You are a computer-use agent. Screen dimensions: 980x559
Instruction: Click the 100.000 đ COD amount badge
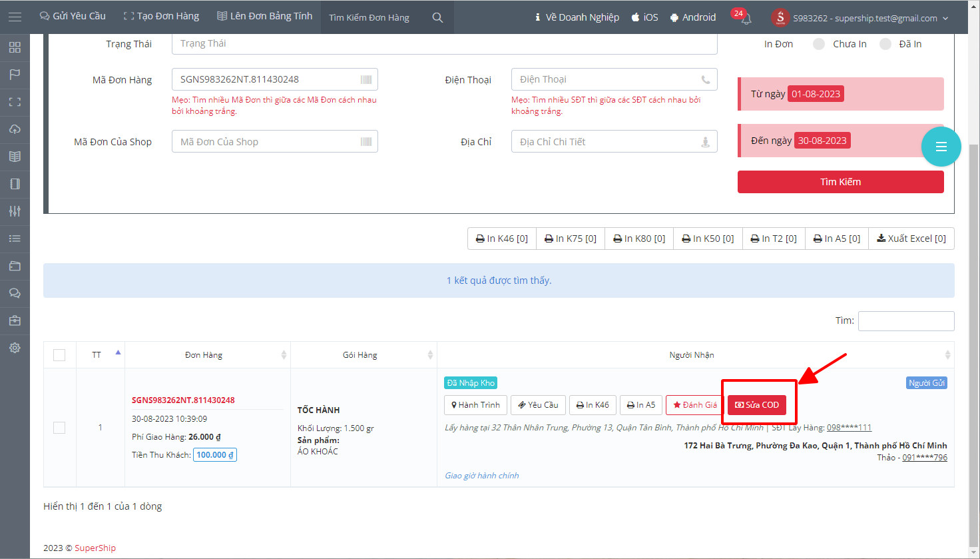(x=215, y=455)
